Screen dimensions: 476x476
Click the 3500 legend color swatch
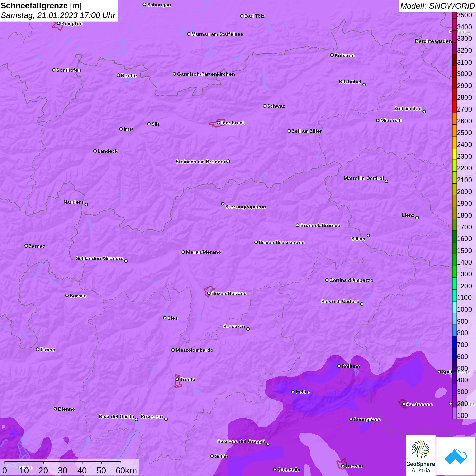[454, 15]
